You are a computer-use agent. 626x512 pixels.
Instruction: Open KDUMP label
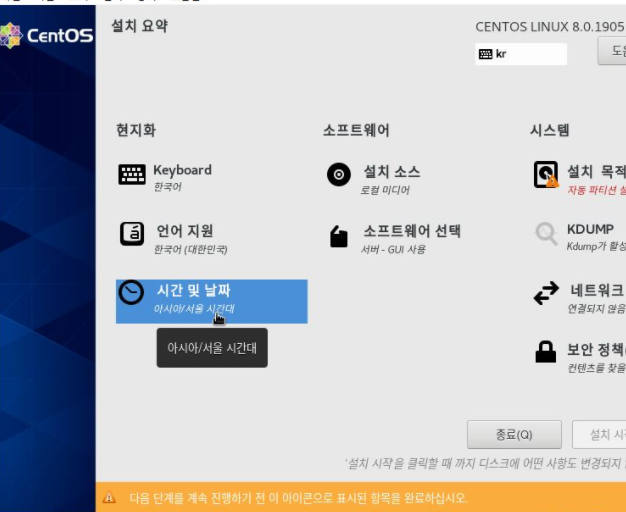590,229
